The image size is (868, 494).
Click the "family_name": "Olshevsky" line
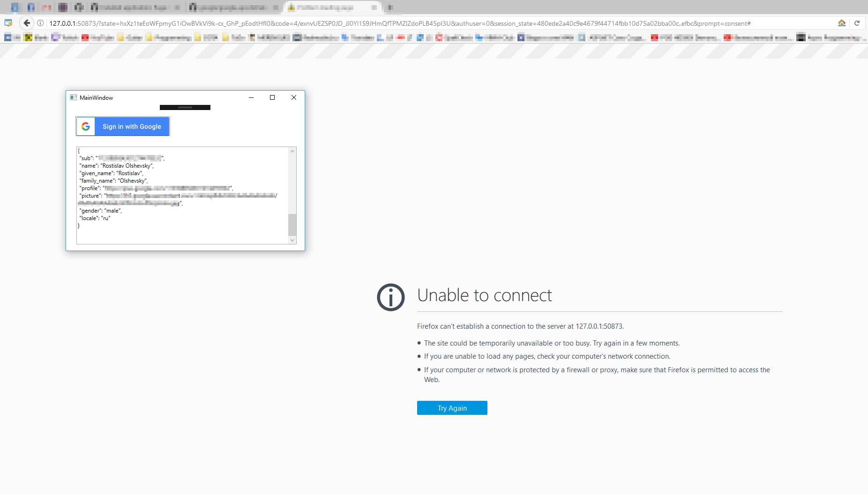pos(113,181)
